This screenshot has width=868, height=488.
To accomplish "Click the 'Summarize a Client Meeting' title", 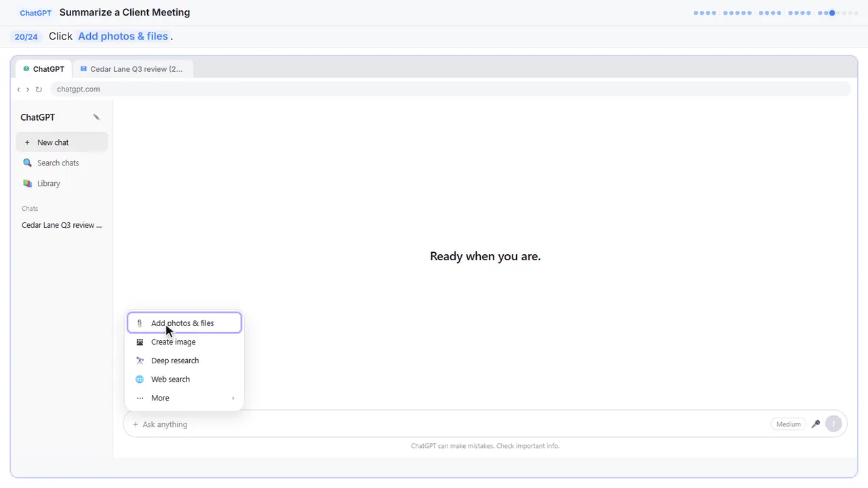I will click(125, 12).
